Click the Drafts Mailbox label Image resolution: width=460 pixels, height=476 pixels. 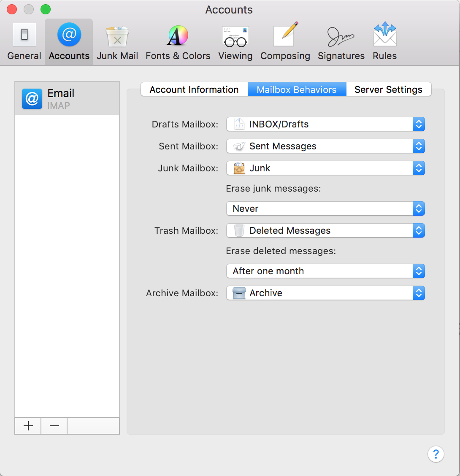click(185, 124)
